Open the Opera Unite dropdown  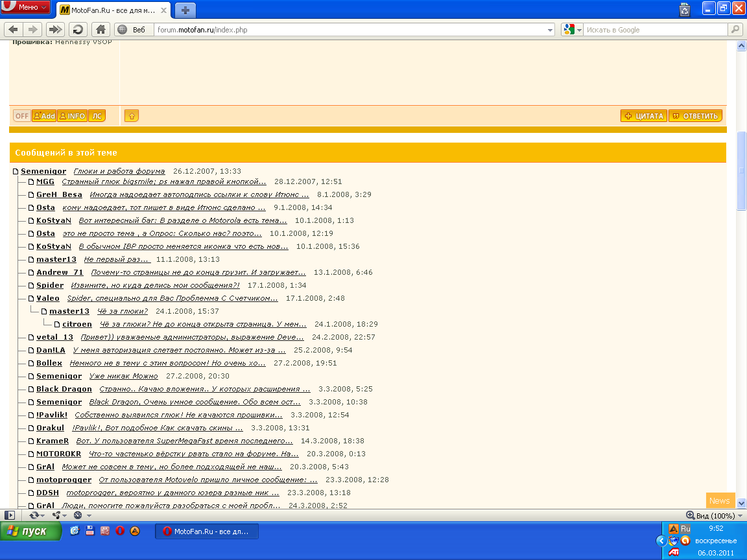(x=60, y=515)
